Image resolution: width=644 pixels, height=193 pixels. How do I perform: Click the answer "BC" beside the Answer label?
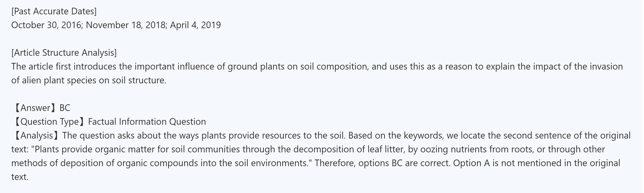(x=65, y=108)
